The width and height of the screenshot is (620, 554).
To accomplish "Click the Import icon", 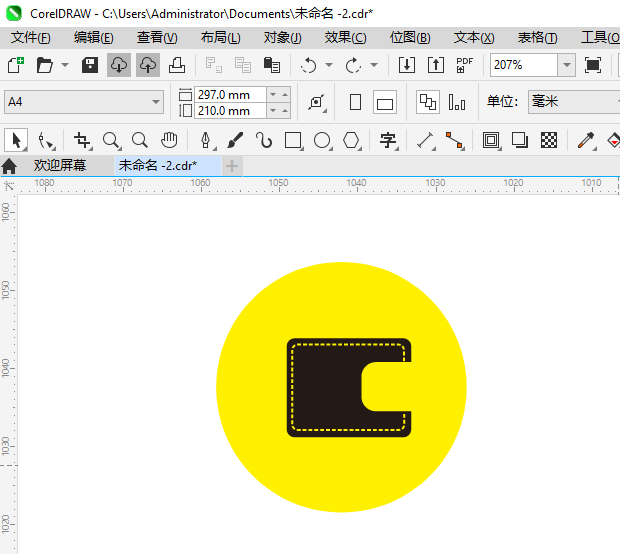I will 407,65.
